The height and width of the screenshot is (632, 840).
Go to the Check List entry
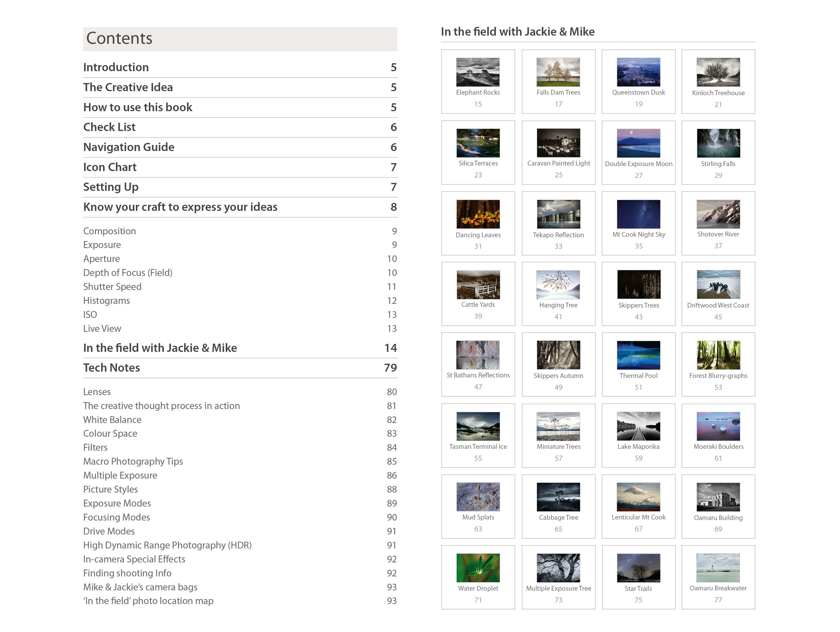[x=240, y=127]
